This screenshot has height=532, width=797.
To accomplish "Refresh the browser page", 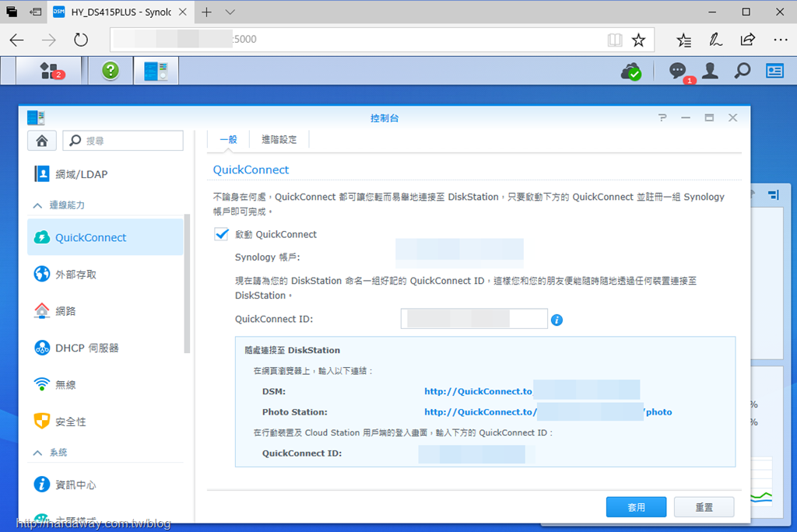I will click(81, 40).
